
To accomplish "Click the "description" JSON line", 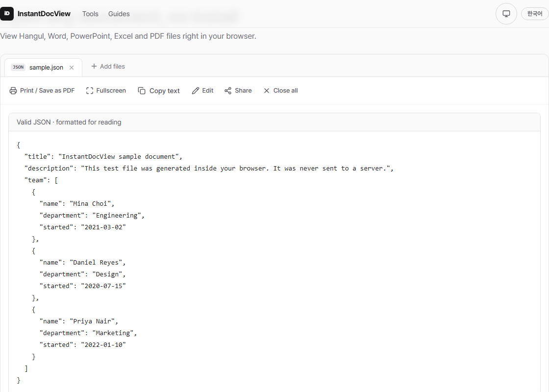I will [209, 169].
